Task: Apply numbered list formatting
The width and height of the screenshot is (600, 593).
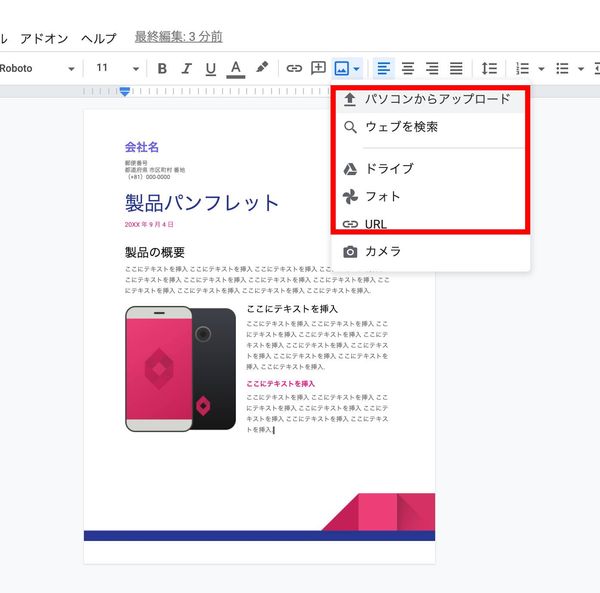Action: pyautogui.click(x=522, y=68)
